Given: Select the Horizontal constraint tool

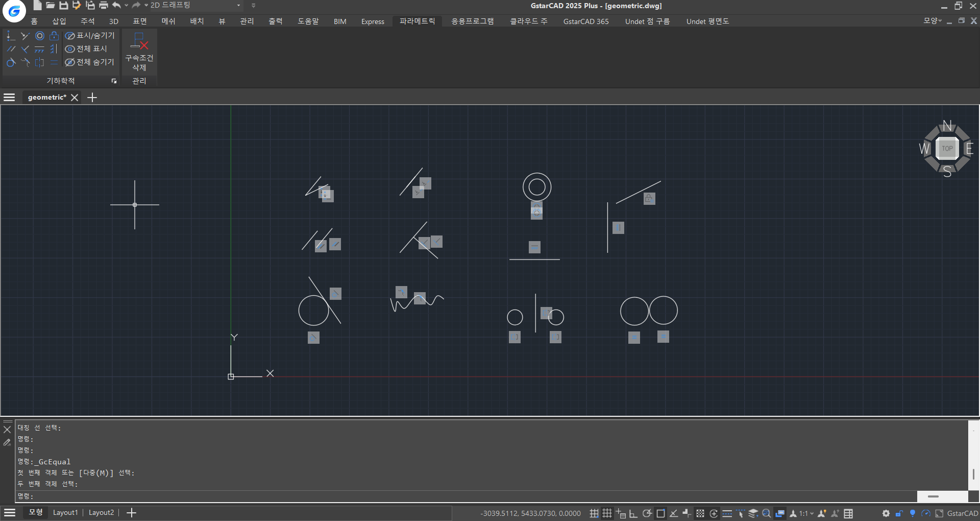Looking at the screenshot, I should pos(39,49).
